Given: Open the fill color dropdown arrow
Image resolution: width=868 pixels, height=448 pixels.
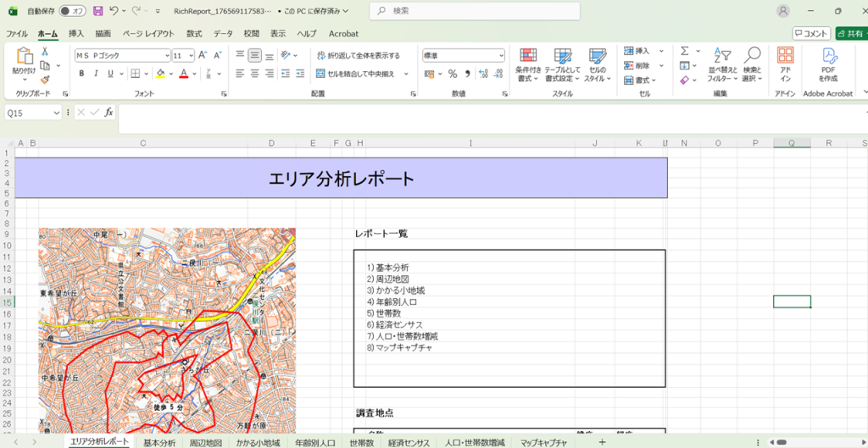Looking at the screenshot, I should coord(171,74).
